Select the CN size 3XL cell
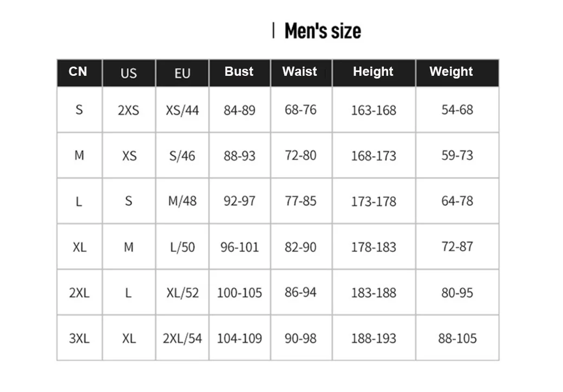Viewport: 563px width, 392px height. tap(79, 339)
